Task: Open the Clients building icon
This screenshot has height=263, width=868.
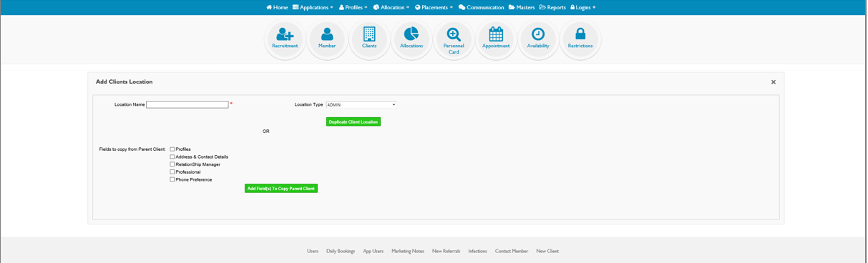Action: click(x=369, y=39)
